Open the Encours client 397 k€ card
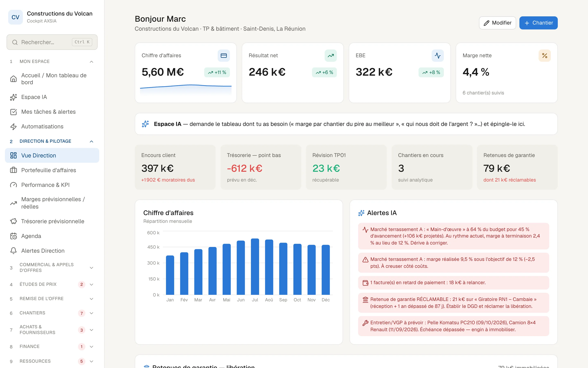588x368 pixels. 175,167
